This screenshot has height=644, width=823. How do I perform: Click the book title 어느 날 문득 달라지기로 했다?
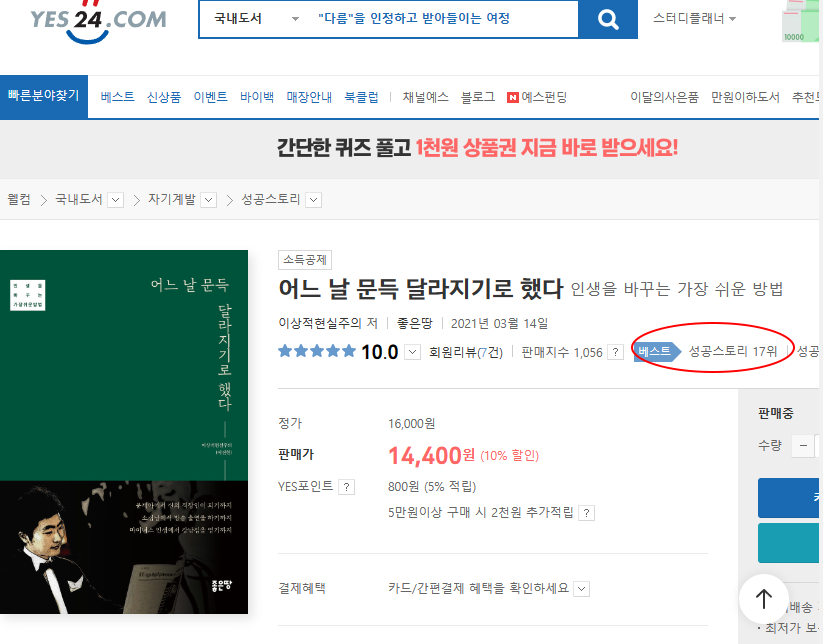[x=421, y=288]
